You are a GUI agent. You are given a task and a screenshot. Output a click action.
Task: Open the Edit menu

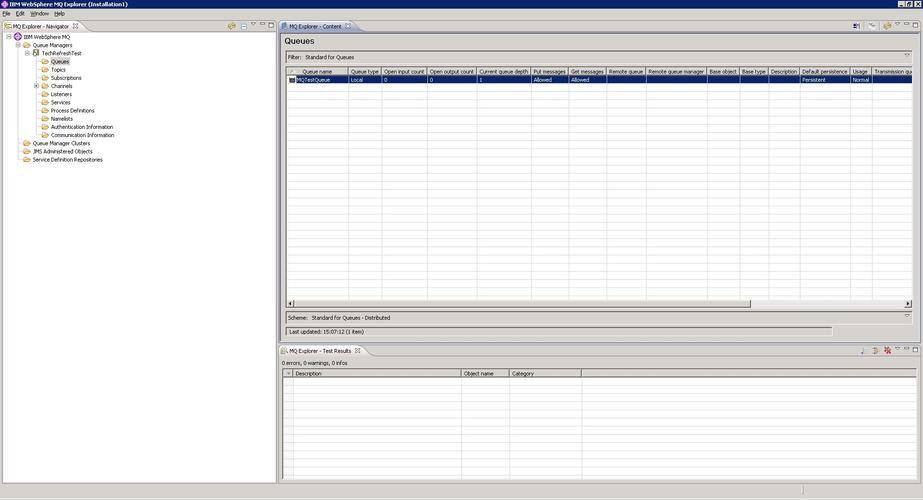(20, 14)
